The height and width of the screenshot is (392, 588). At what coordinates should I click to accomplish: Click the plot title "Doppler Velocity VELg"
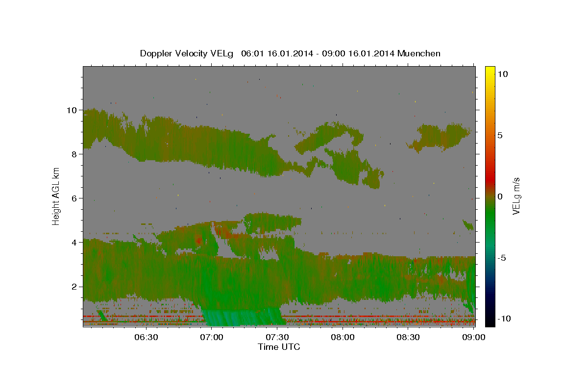188,53
